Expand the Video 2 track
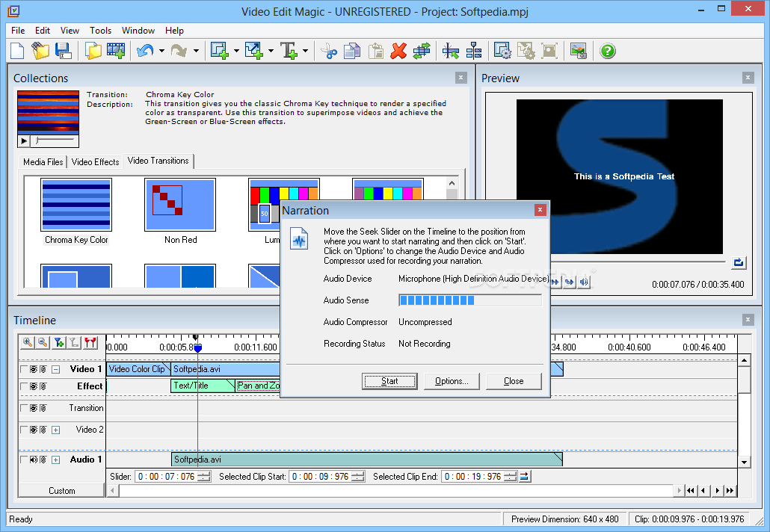Image resolution: width=770 pixels, height=532 pixels. [55, 430]
